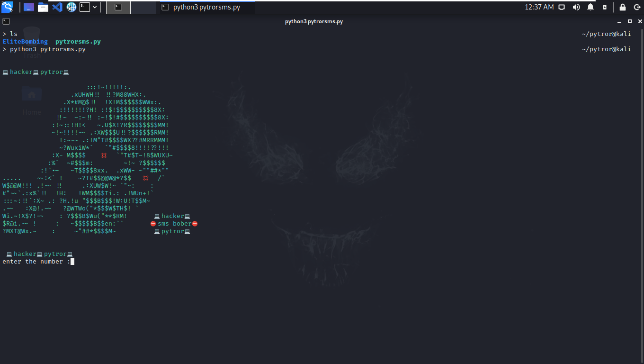Click the log out icon
The width and height of the screenshot is (644, 364).
tap(637, 7)
